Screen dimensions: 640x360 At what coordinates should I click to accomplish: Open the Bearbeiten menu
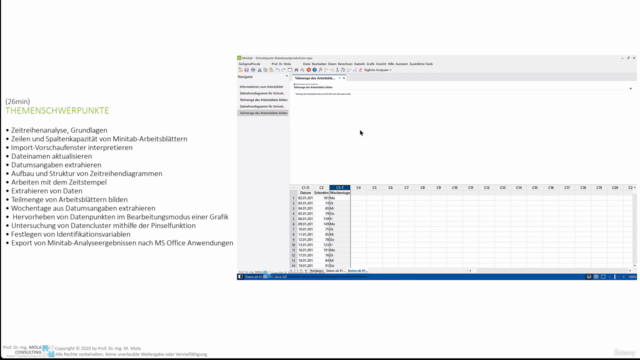coord(319,64)
